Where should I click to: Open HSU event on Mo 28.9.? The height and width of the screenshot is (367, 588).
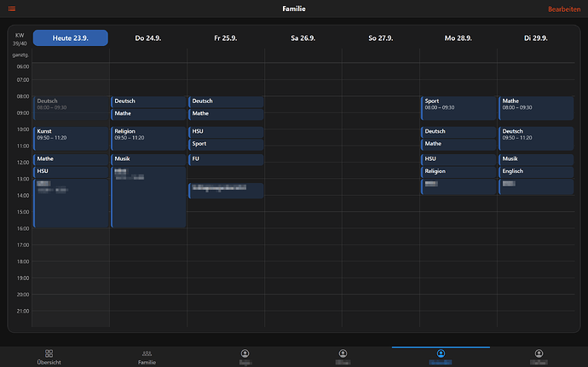(x=458, y=159)
